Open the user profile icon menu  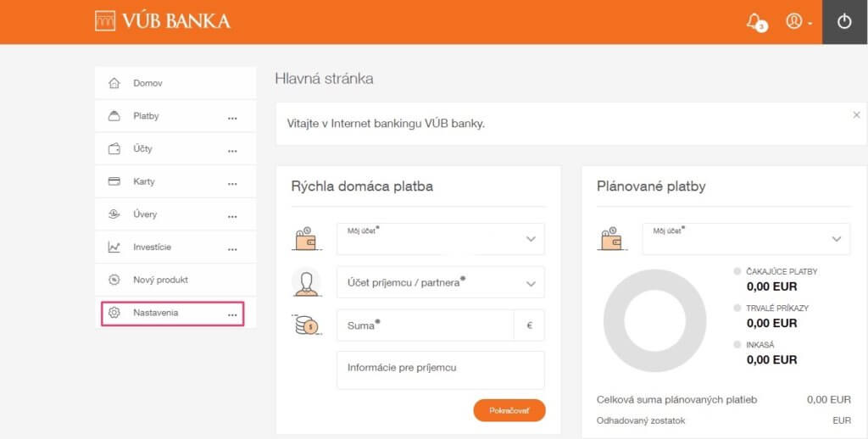(x=798, y=21)
